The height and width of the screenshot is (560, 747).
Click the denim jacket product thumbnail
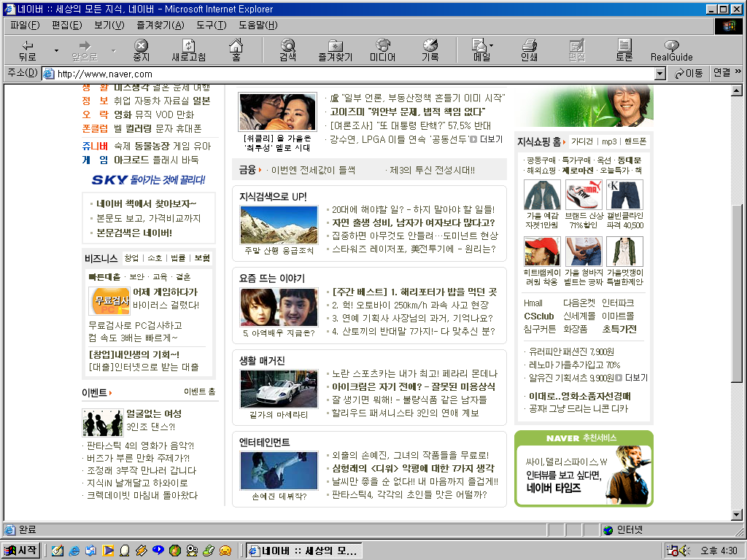coord(542,194)
